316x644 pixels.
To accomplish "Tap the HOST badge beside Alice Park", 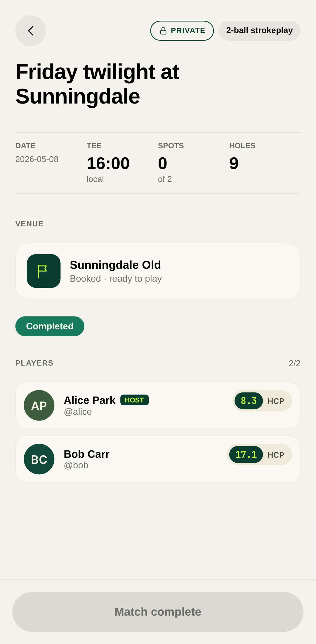I will [134, 400].
